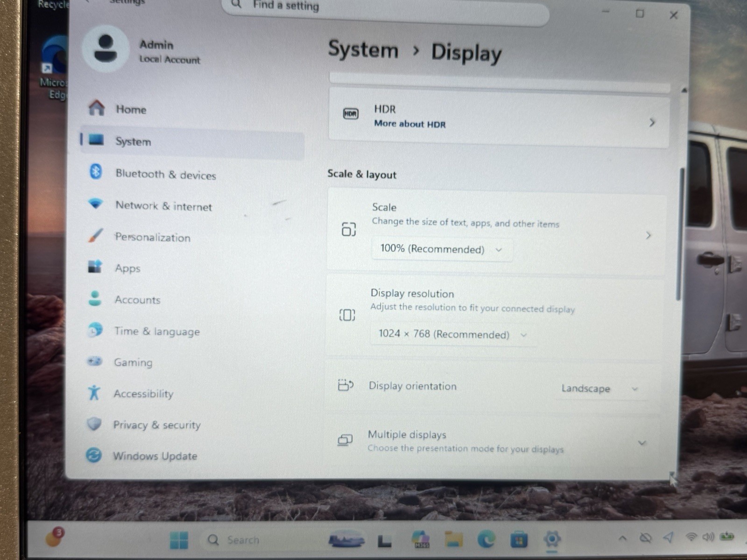Open the Scale percentage dropdown

(x=442, y=249)
